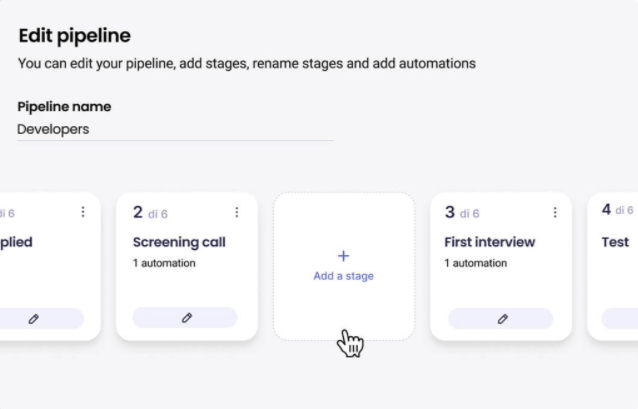The image size is (638, 409).
Task: Select the Test stage title
Action: pyautogui.click(x=615, y=242)
